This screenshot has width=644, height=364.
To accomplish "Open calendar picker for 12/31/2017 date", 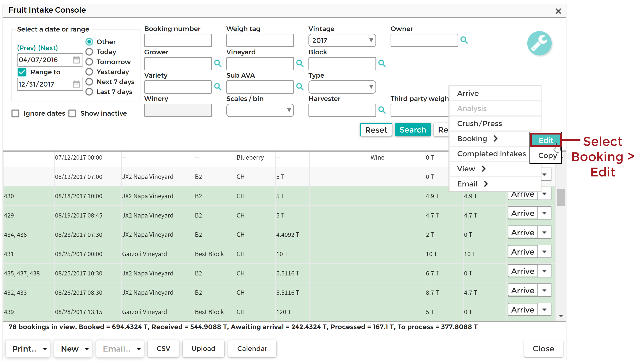I will (x=76, y=84).
